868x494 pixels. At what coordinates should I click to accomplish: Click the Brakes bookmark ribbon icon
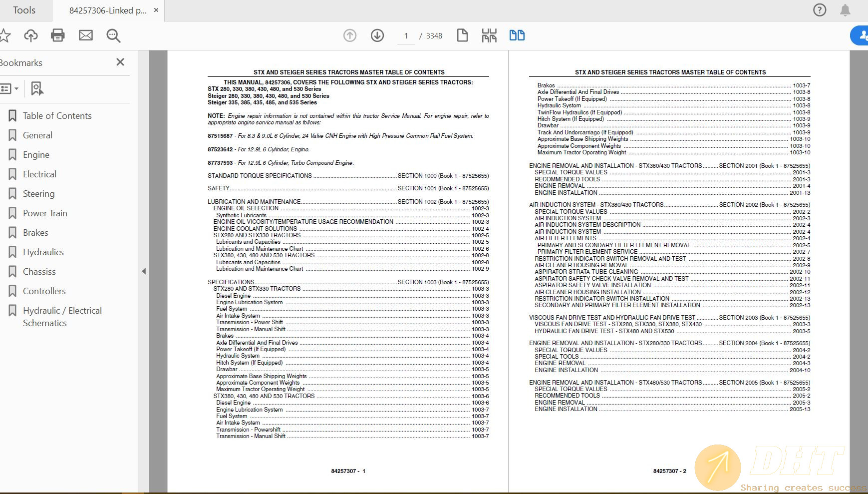point(12,233)
